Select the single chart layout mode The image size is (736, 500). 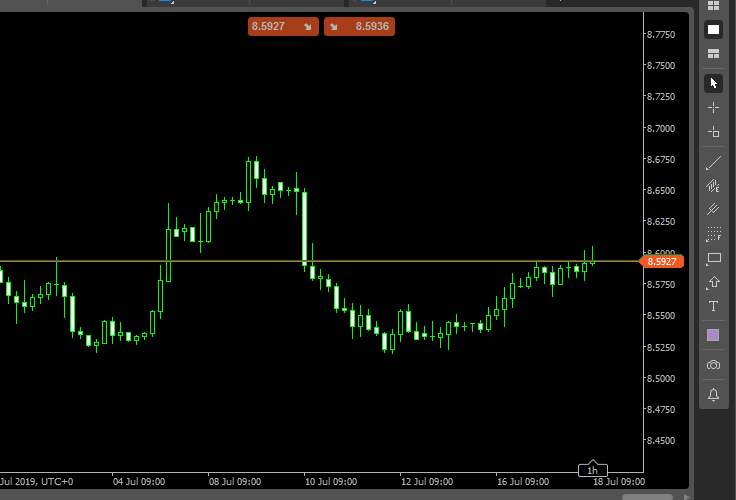[713, 30]
